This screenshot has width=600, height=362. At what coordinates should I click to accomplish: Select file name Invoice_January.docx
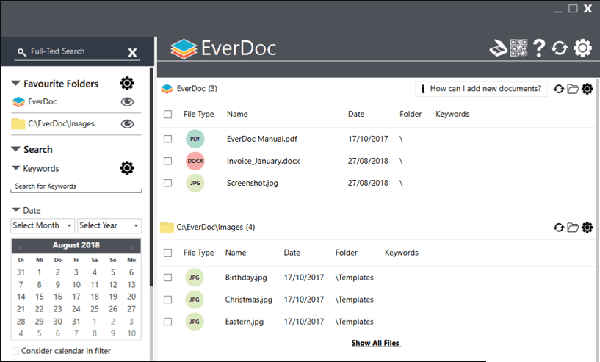(x=263, y=161)
